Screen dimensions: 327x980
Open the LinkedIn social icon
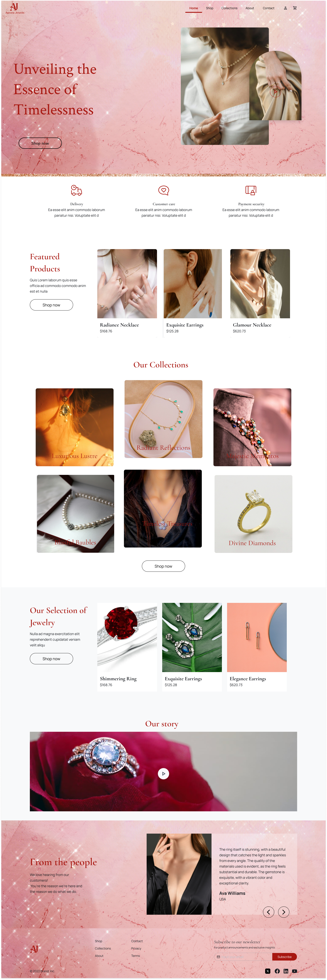(285, 971)
